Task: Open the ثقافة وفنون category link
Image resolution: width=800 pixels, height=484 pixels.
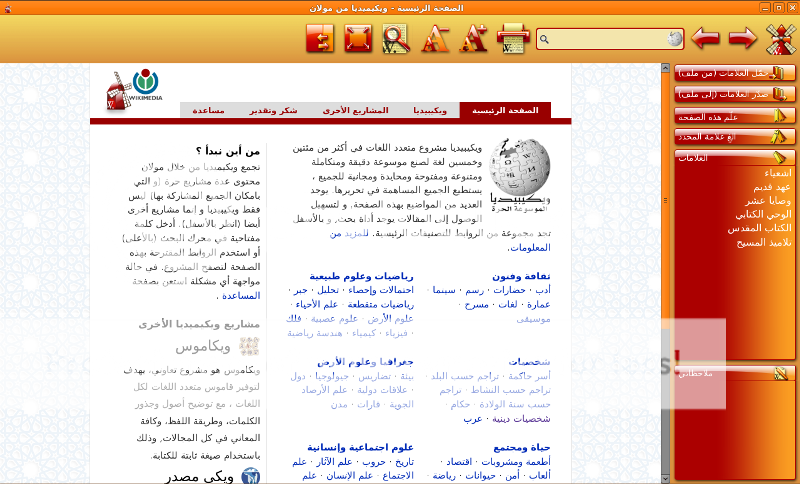Action: click(521, 276)
